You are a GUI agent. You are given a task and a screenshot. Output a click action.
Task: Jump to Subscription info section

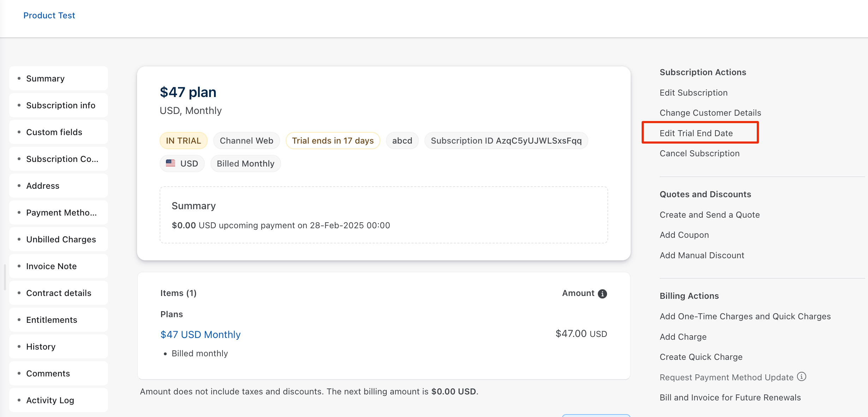pos(60,105)
